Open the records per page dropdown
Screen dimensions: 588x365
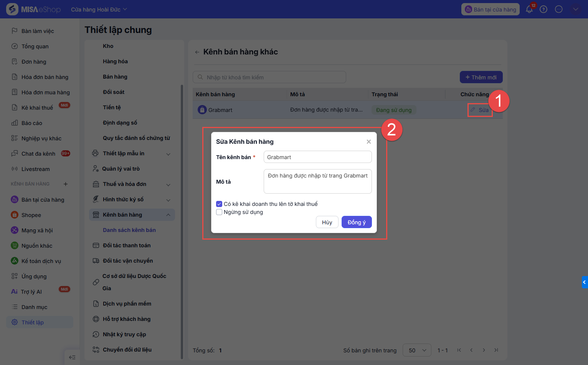pyautogui.click(x=417, y=350)
